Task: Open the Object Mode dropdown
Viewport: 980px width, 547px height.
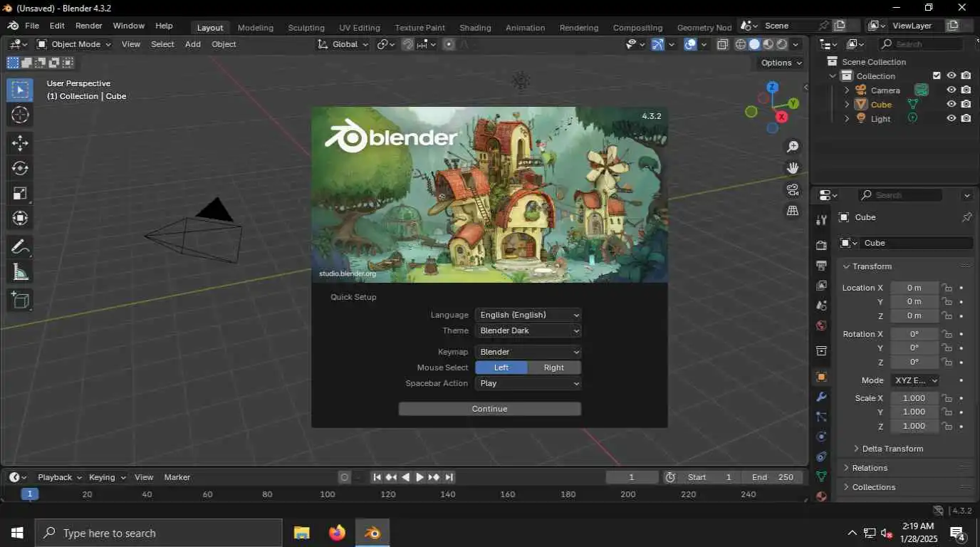Action: point(74,44)
